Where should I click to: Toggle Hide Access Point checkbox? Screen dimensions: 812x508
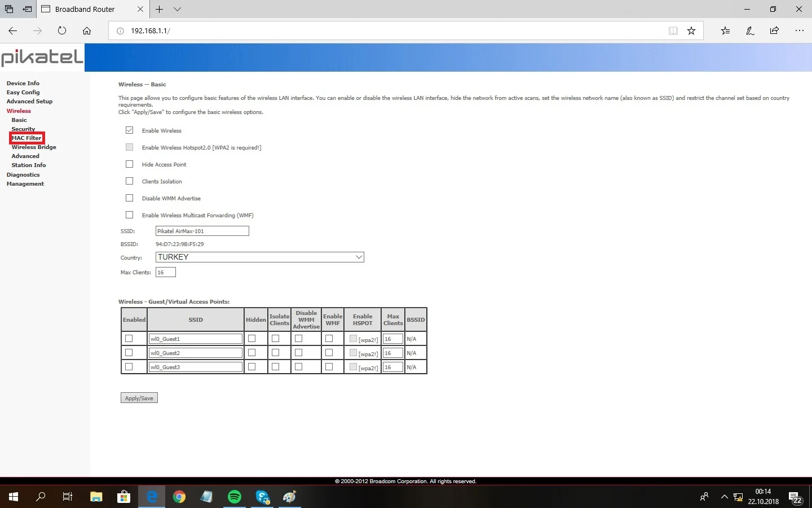tap(130, 164)
